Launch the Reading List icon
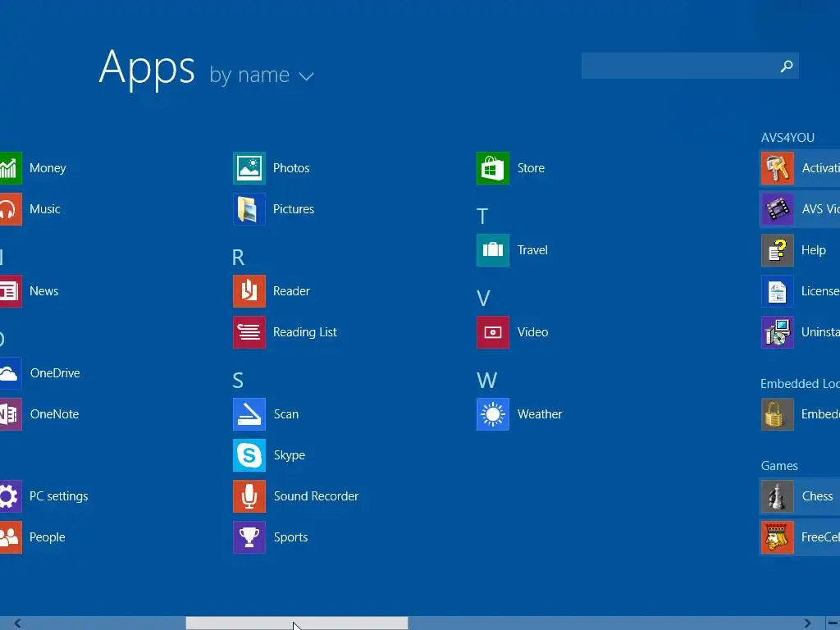Image resolution: width=840 pixels, height=630 pixels. pos(249,332)
